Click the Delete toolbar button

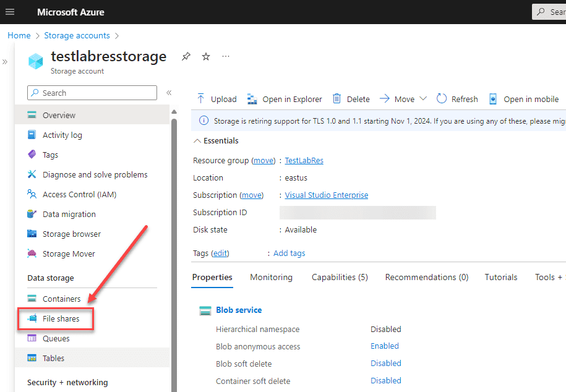click(x=351, y=98)
